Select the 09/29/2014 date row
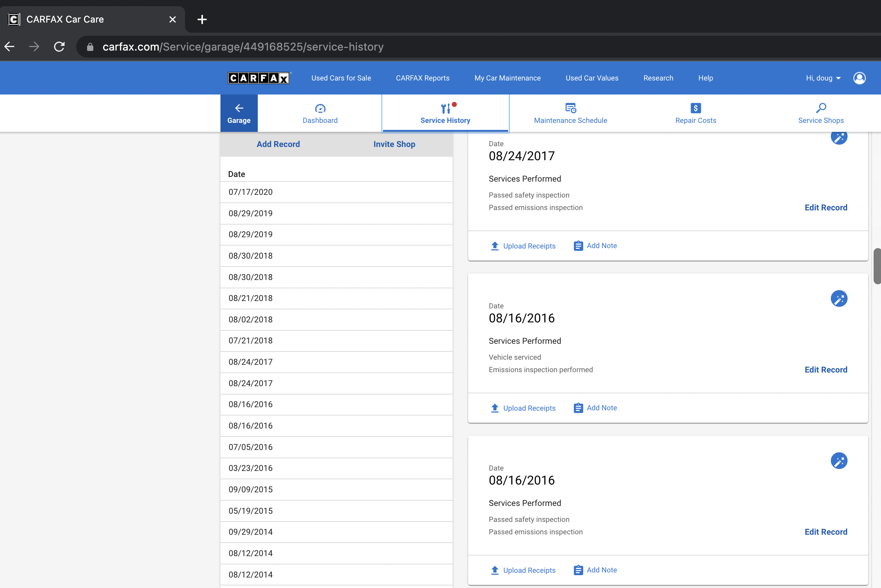Image resolution: width=881 pixels, height=588 pixels. [x=336, y=532]
